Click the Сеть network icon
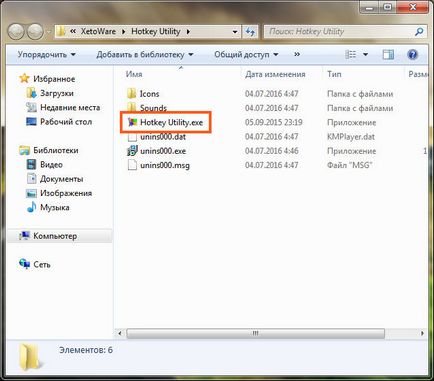 (24, 264)
